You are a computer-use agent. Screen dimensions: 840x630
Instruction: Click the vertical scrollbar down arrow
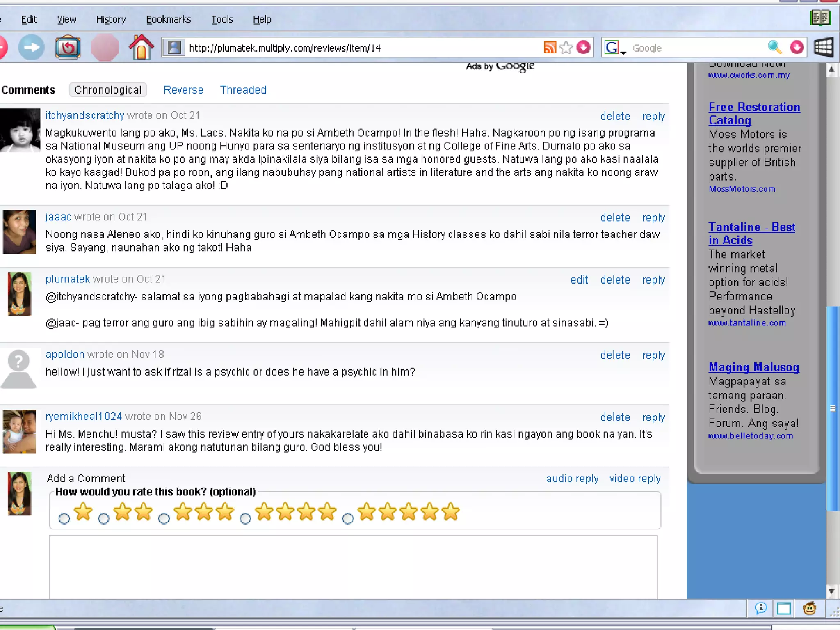(x=831, y=591)
